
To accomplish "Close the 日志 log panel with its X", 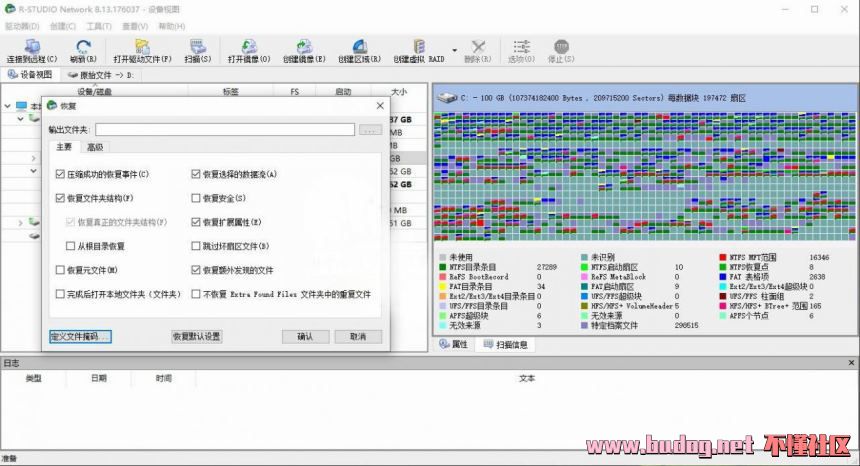I will pos(851,362).
